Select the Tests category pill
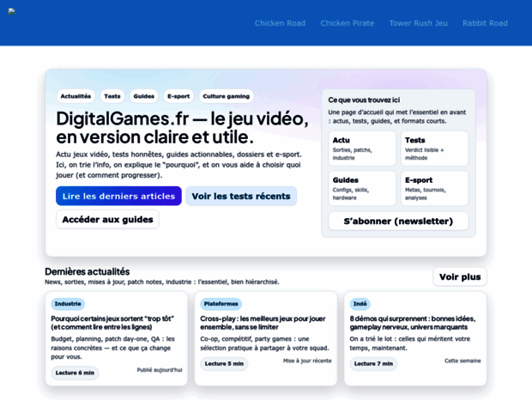The width and height of the screenshot is (532, 400). point(112,96)
